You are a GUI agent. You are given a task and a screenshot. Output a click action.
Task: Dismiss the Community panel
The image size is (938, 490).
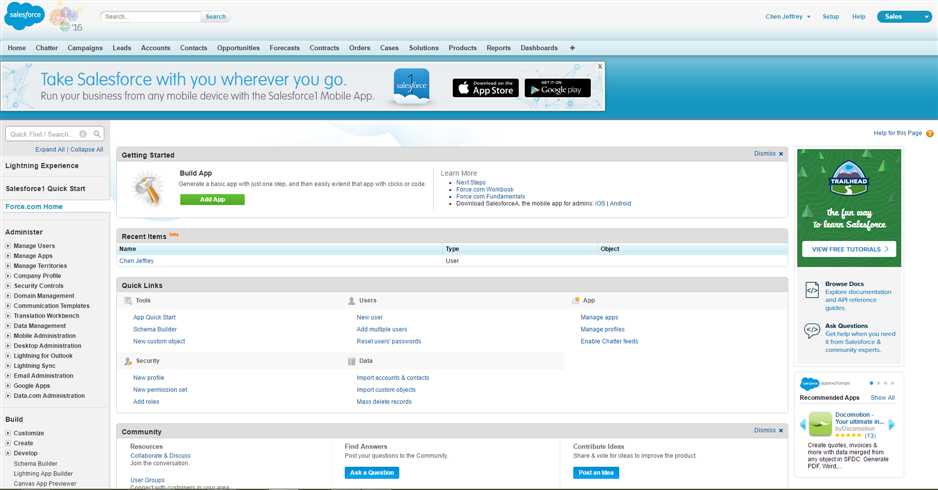click(768, 430)
